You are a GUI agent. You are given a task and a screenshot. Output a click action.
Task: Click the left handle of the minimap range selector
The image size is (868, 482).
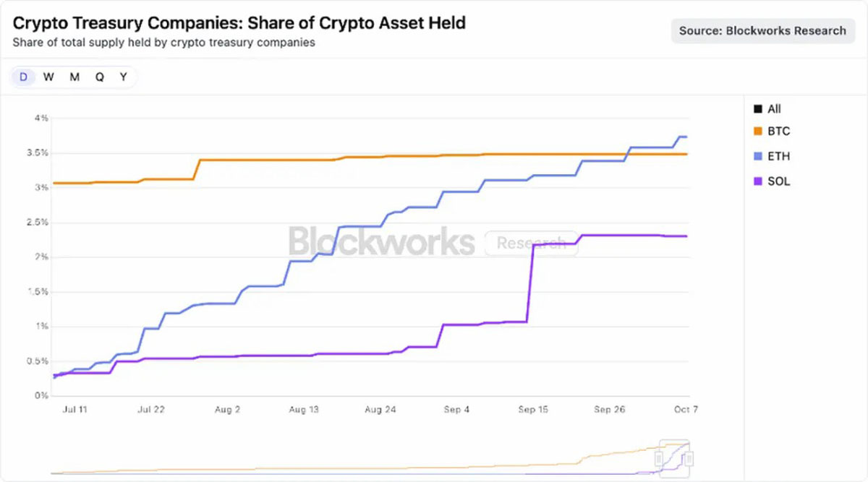(659, 459)
